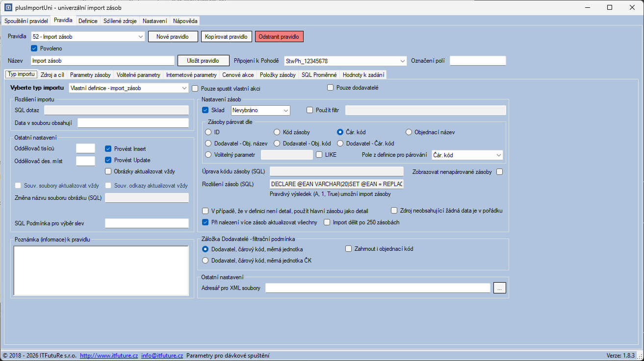
Task: Click the plusImportUni app icon in title bar
Action: tap(8, 7)
